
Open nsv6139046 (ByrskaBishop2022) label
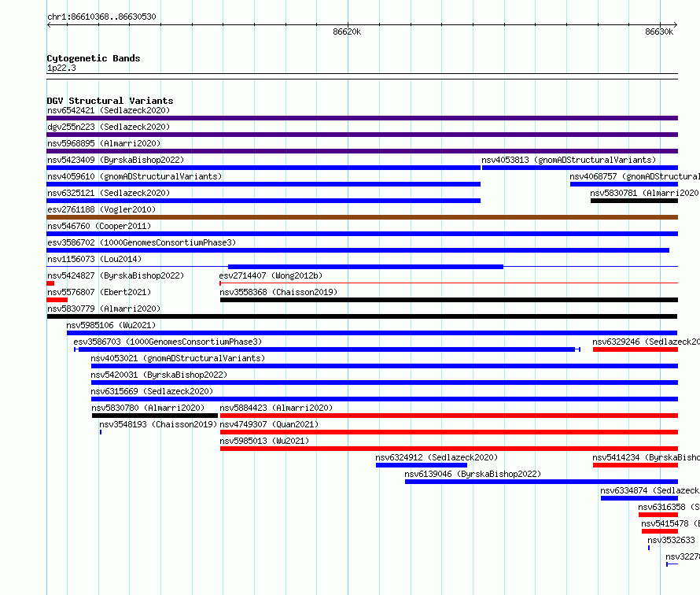[x=473, y=474]
